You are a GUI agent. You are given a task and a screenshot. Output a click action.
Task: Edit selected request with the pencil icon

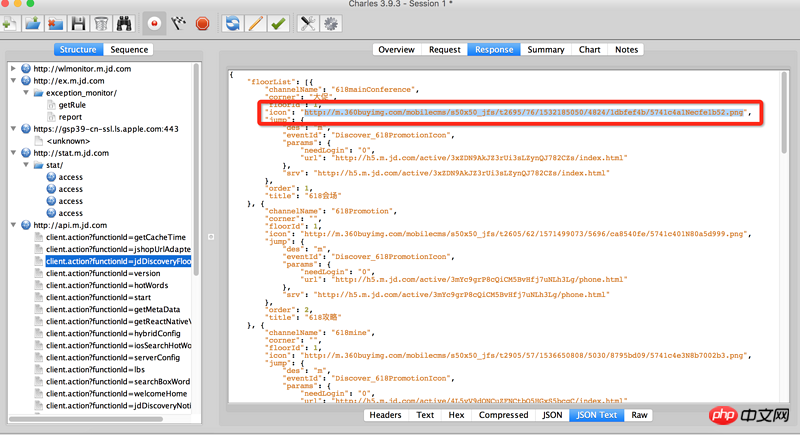tap(255, 23)
